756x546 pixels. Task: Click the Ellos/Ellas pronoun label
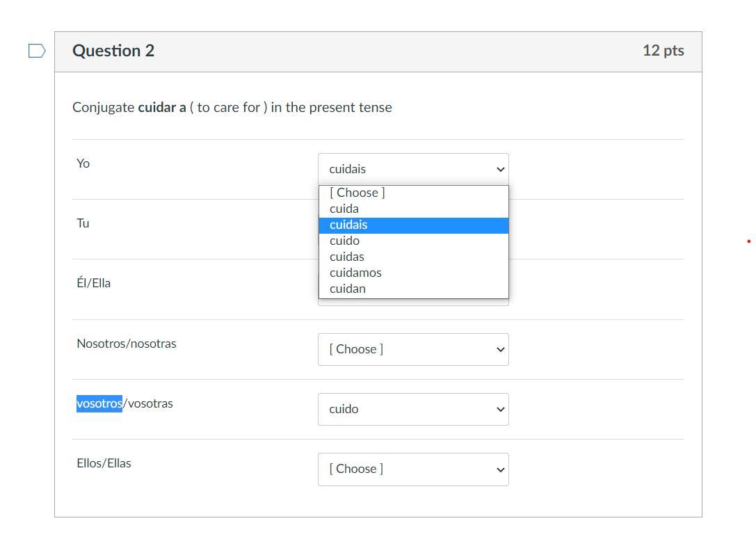point(104,463)
